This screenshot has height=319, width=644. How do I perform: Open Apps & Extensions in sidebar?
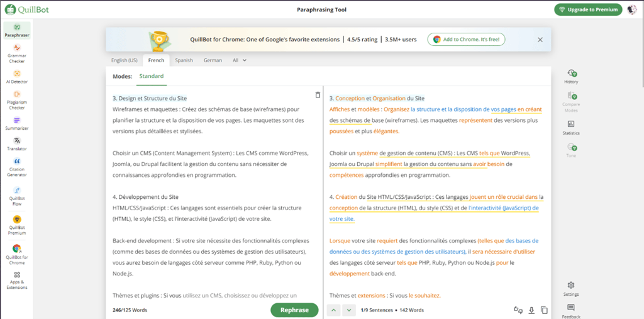click(x=17, y=281)
